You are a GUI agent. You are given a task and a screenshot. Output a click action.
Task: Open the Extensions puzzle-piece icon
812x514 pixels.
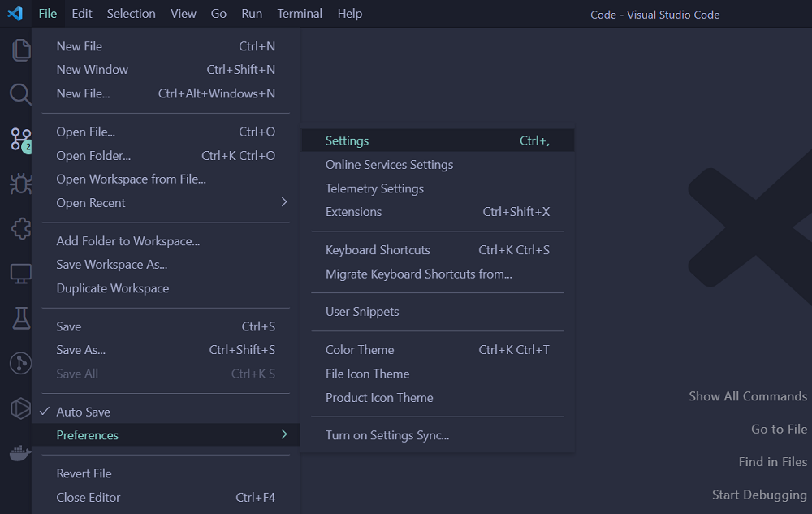[20, 229]
